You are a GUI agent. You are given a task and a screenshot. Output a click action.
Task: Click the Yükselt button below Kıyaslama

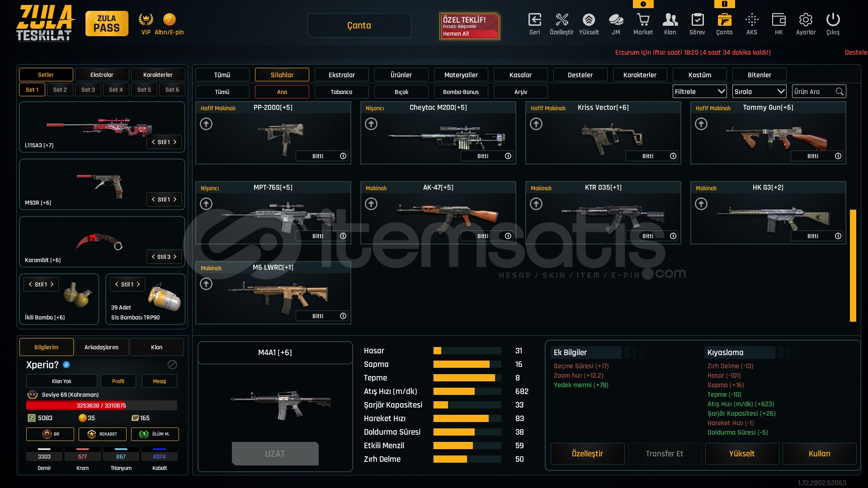[742, 454]
